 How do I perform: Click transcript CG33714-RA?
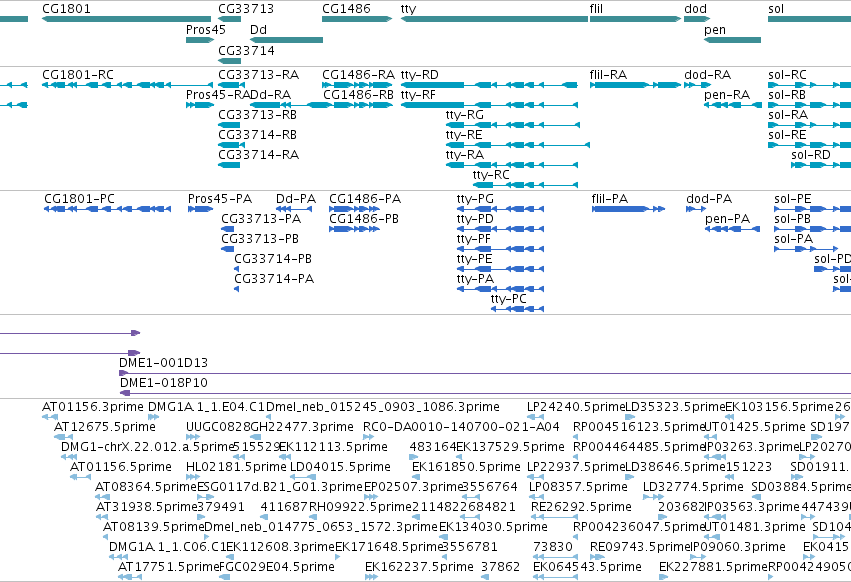click(229, 165)
